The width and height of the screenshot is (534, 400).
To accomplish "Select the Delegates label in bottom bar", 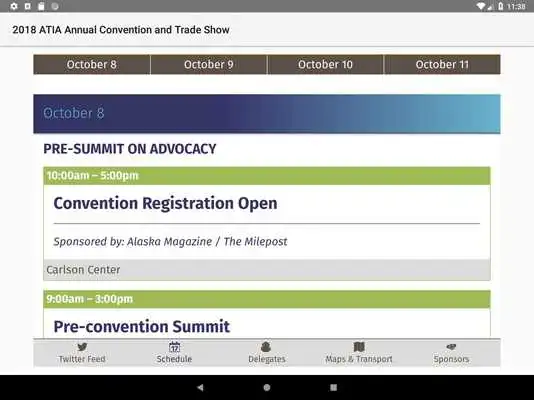I will [267, 359].
